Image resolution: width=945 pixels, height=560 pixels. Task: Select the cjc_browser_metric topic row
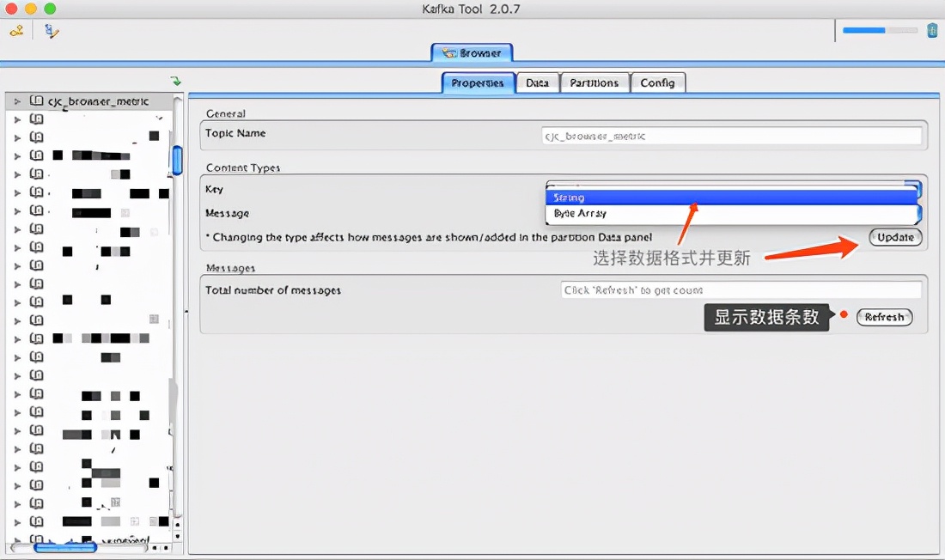coord(89,101)
